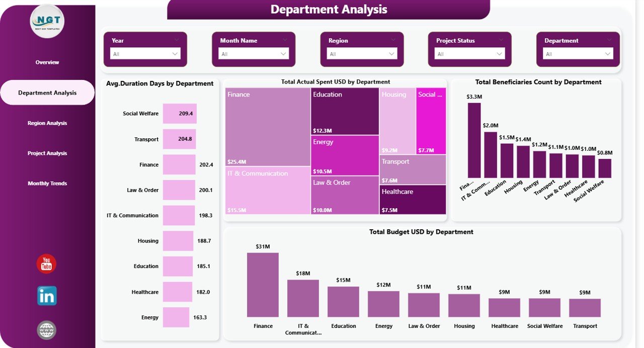Open the Year filter dropdown

[x=145, y=53]
